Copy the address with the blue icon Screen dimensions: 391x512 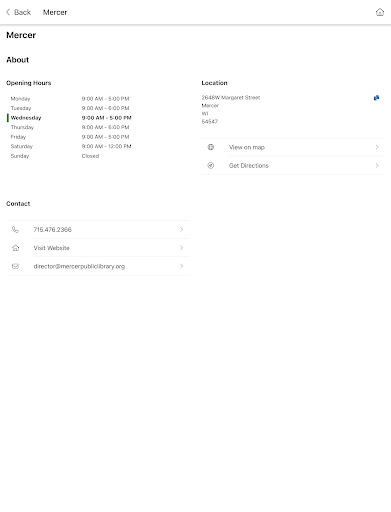click(376, 98)
